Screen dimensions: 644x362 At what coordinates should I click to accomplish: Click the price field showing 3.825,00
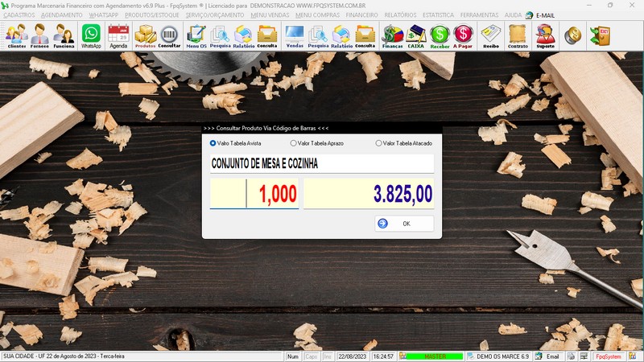(x=369, y=193)
